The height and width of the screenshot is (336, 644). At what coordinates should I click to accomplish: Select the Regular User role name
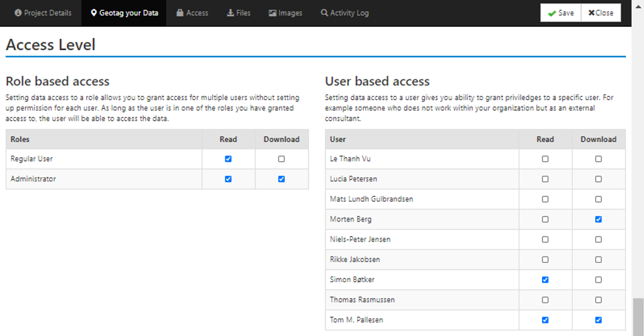click(x=32, y=159)
